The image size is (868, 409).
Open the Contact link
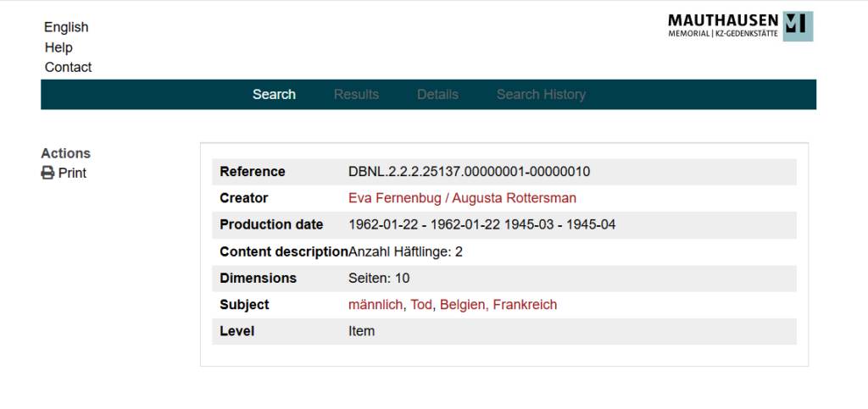[68, 68]
